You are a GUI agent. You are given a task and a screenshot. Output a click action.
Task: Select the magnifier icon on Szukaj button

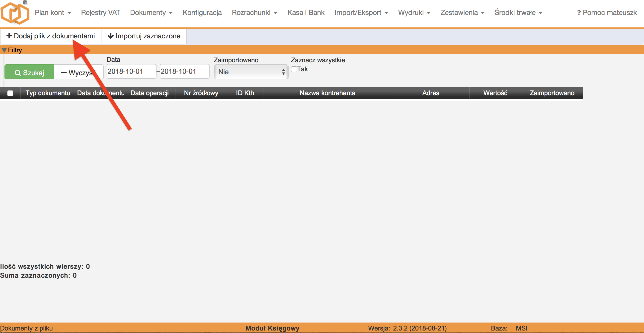coord(18,72)
